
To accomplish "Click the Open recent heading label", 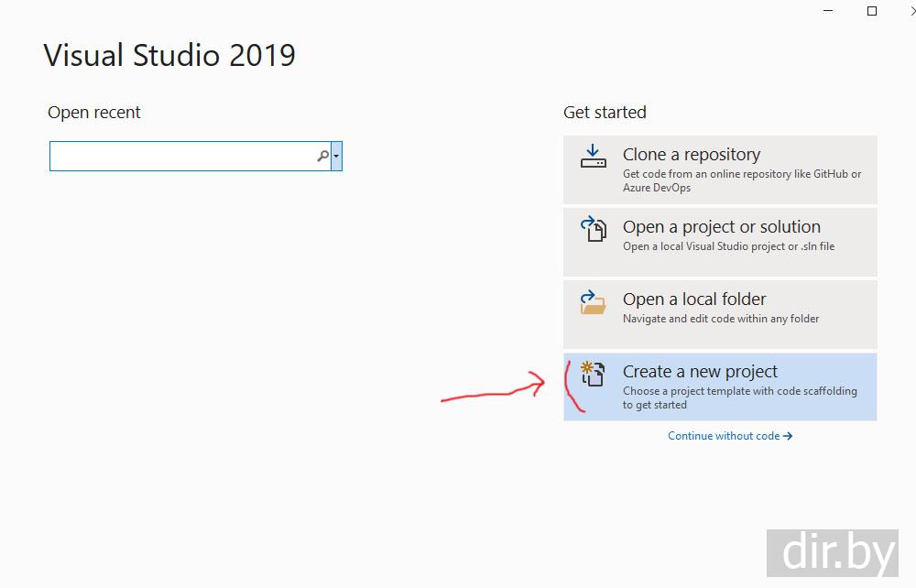I will tap(94, 113).
